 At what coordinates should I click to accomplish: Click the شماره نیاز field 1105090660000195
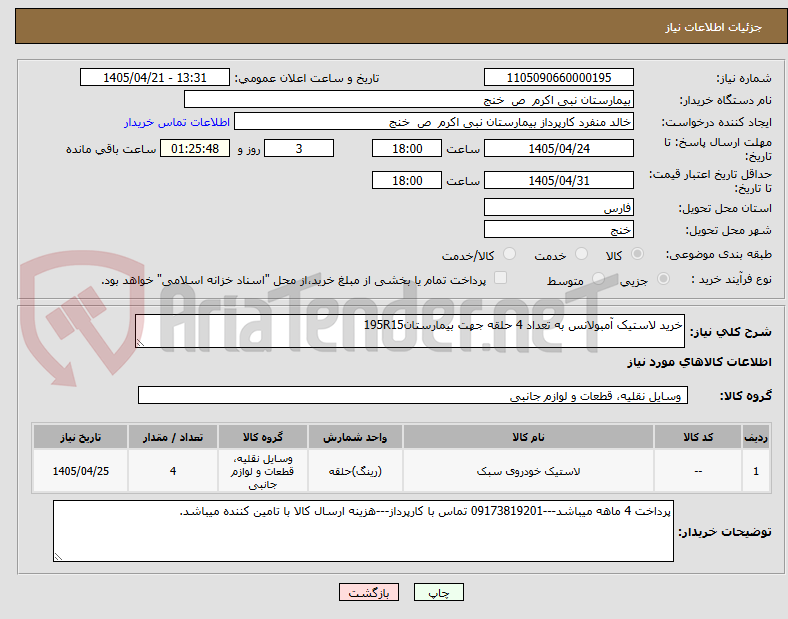[x=559, y=77]
